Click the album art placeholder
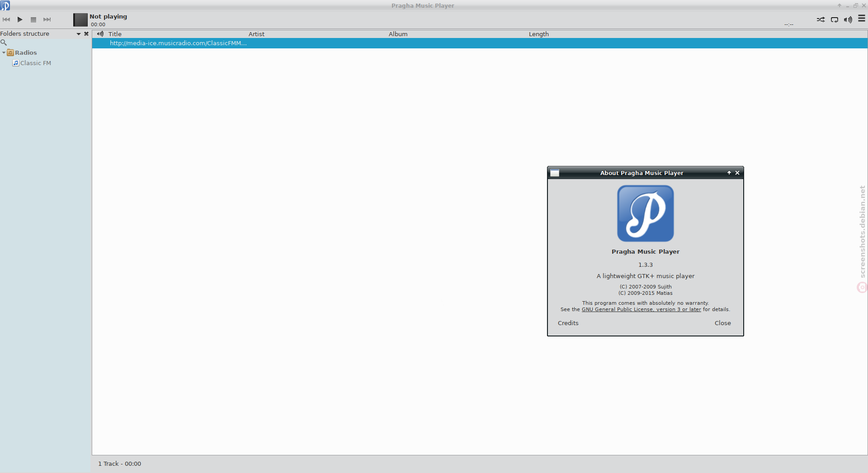The width and height of the screenshot is (868, 473). click(x=80, y=19)
